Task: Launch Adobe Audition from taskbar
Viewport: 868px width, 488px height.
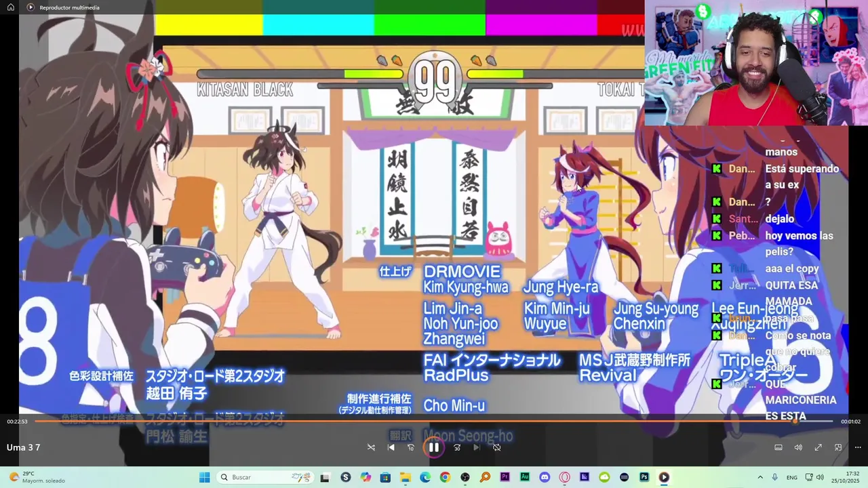Action: click(525, 477)
